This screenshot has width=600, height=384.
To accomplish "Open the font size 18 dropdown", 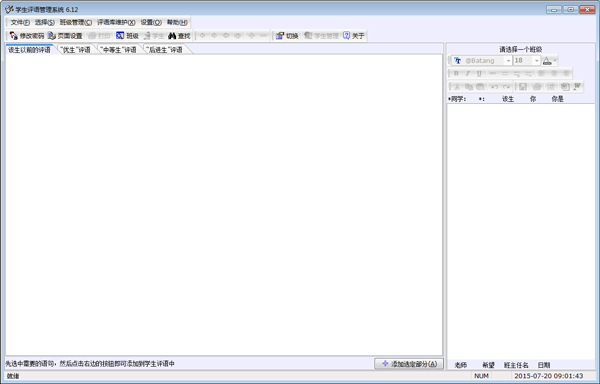I will point(536,60).
